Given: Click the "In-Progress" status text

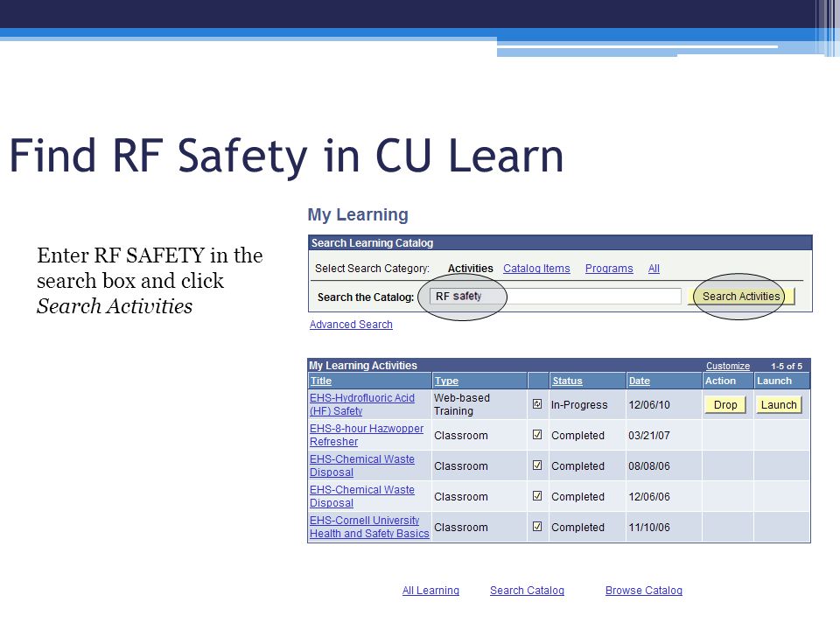Looking at the screenshot, I should tap(579, 405).
